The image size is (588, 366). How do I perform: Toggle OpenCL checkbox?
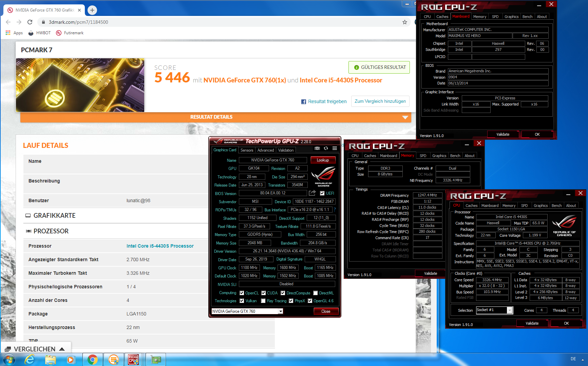coord(242,293)
